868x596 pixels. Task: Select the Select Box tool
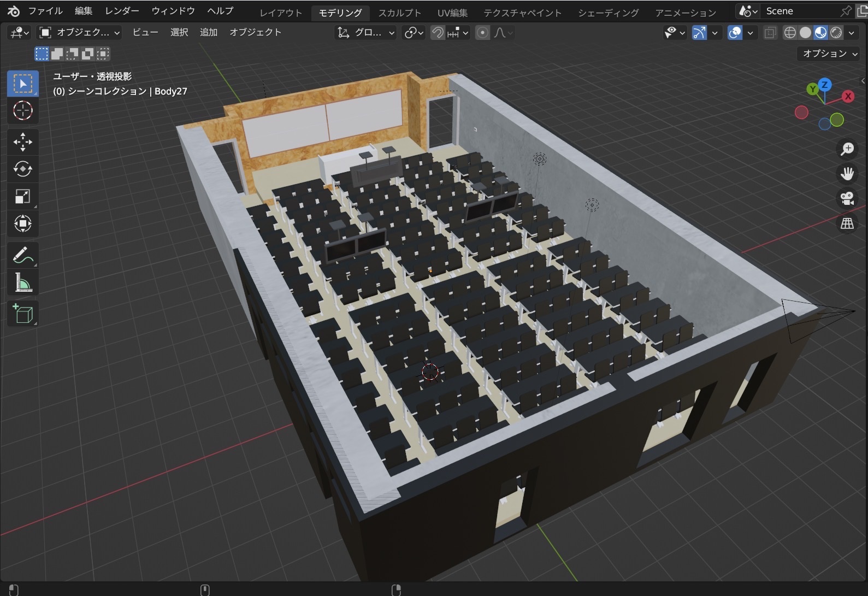(x=23, y=84)
